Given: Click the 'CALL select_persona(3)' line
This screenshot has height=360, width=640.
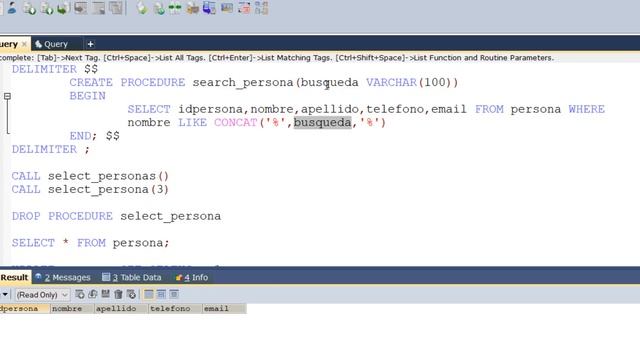Looking at the screenshot, I should (x=90, y=189).
